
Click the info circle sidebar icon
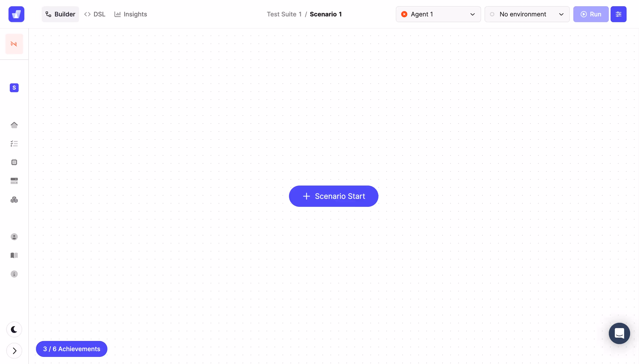point(14,274)
